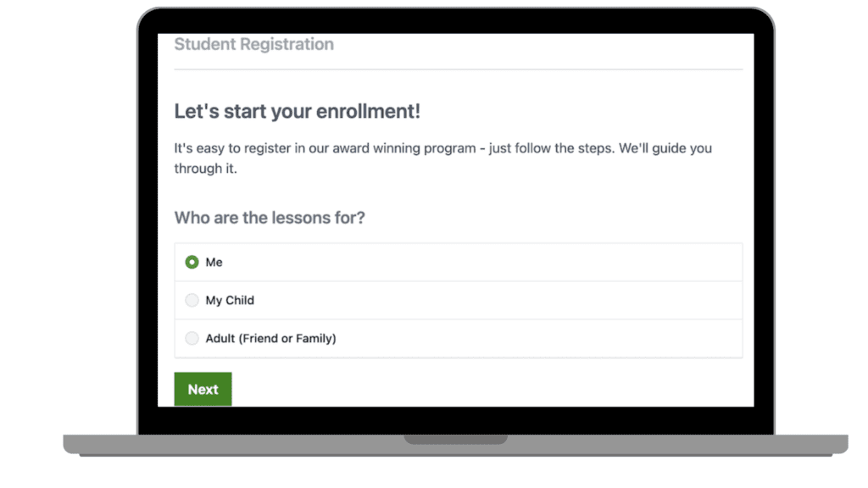Click the "Me" option label text
The height and width of the screenshot is (488, 868).
pos(214,263)
